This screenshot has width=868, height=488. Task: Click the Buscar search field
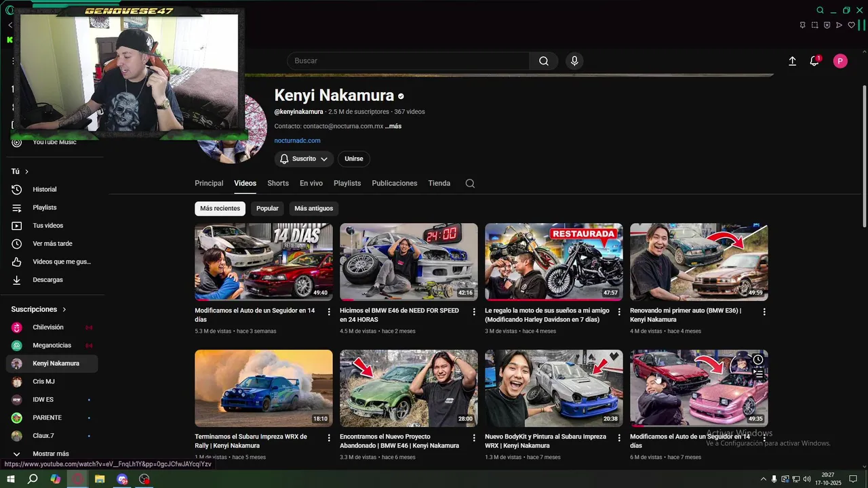408,61
